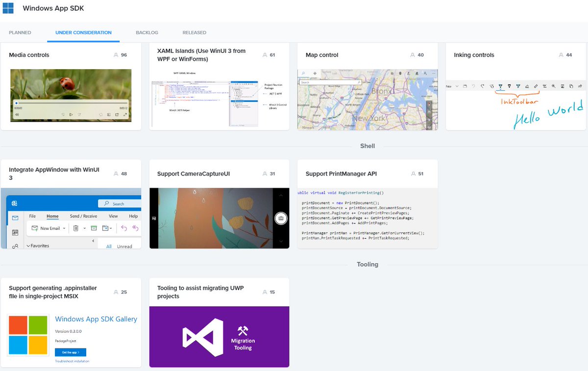Open Send / Receive tab in the Outlook preview

83,216
